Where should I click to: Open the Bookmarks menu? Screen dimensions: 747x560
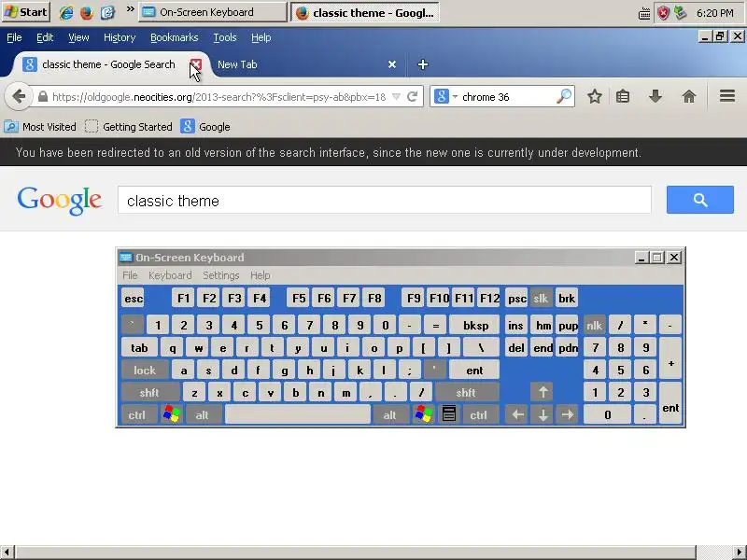click(174, 37)
